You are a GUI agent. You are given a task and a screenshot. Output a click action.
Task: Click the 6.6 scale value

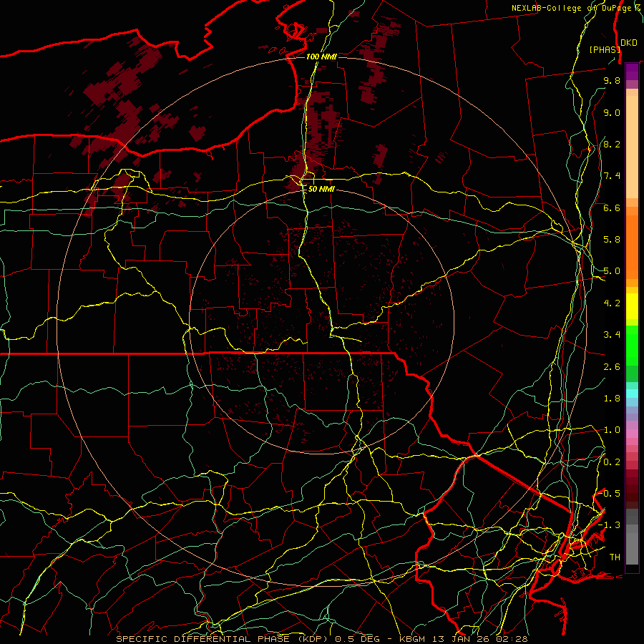click(x=612, y=208)
